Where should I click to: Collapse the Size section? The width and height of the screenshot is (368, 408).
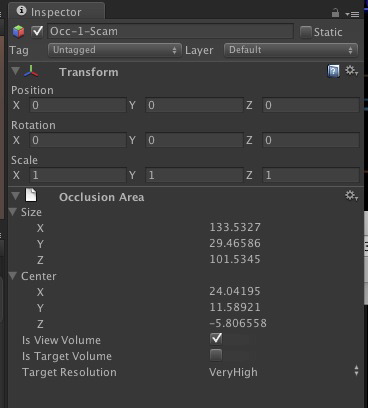click(x=13, y=212)
